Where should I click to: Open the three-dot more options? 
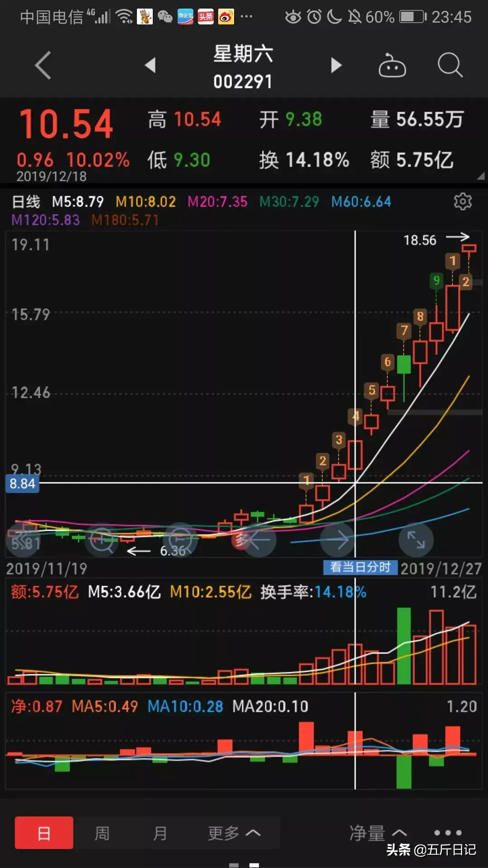click(448, 833)
